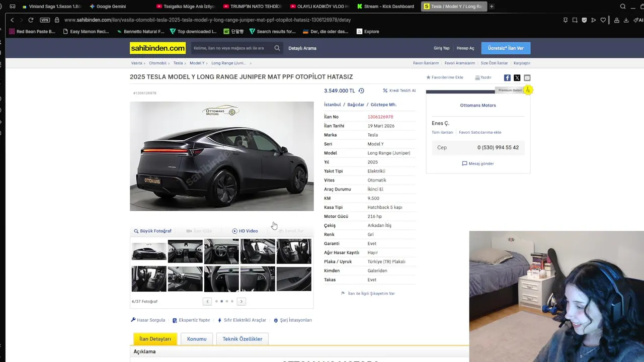Click Giriş Yap link
This screenshot has height=362, width=644.
pyautogui.click(x=442, y=48)
